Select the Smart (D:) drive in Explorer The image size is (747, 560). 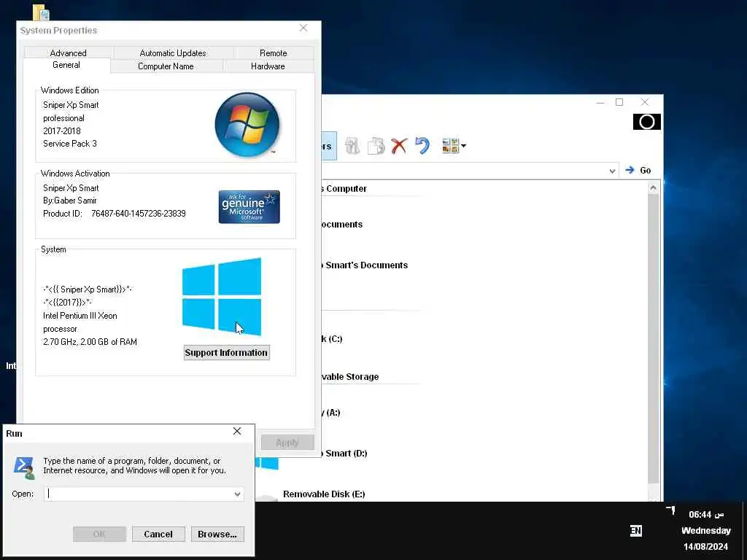tap(344, 454)
